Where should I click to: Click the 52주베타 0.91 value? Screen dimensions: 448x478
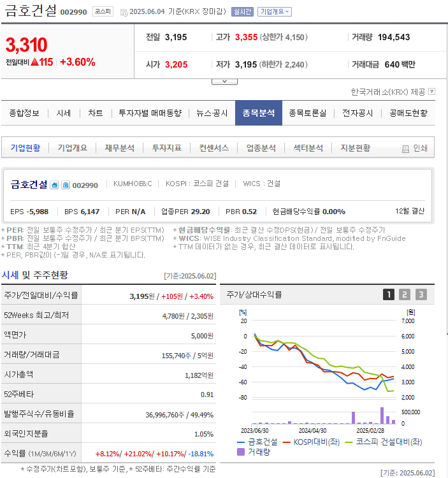[207, 395]
